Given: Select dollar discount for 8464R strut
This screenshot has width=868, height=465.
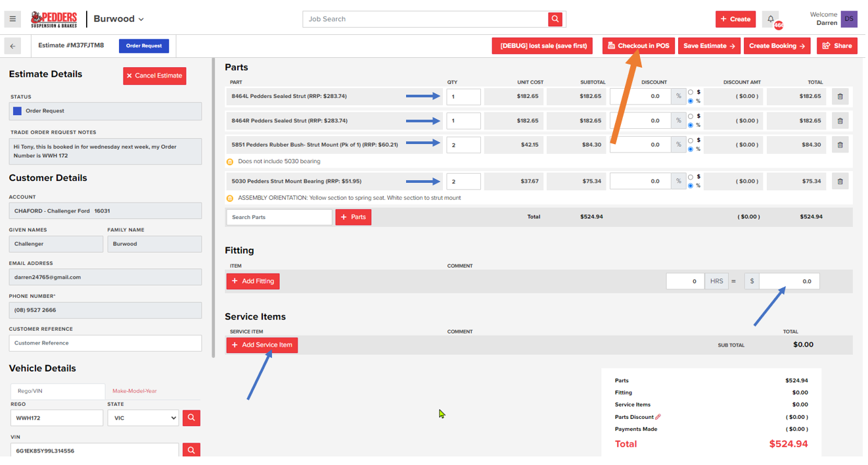Looking at the screenshot, I should point(691,116).
